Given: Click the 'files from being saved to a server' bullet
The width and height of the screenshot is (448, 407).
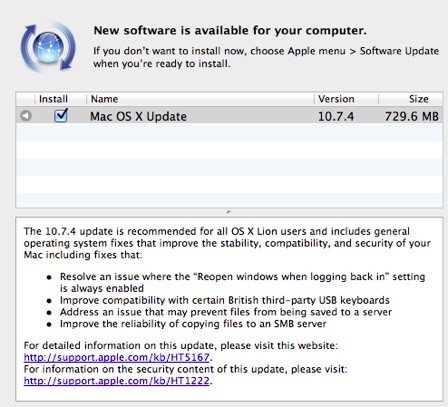Looking at the screenshot, I should coord(226,312).
